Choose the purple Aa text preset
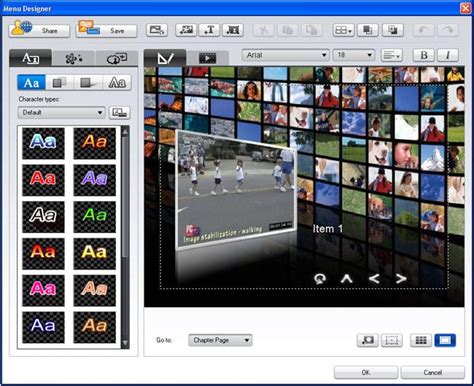Screen dimensions: 474x386 click(95, 180)
